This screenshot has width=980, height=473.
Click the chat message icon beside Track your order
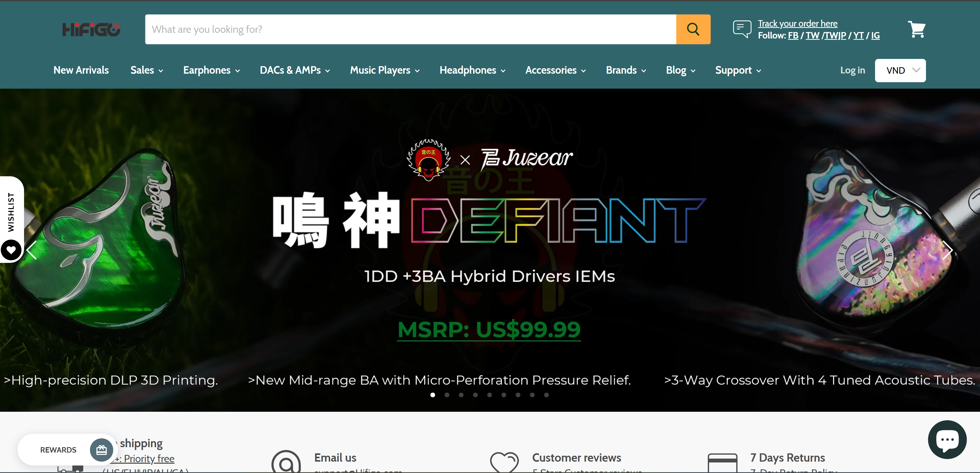[x=742, y=29]
